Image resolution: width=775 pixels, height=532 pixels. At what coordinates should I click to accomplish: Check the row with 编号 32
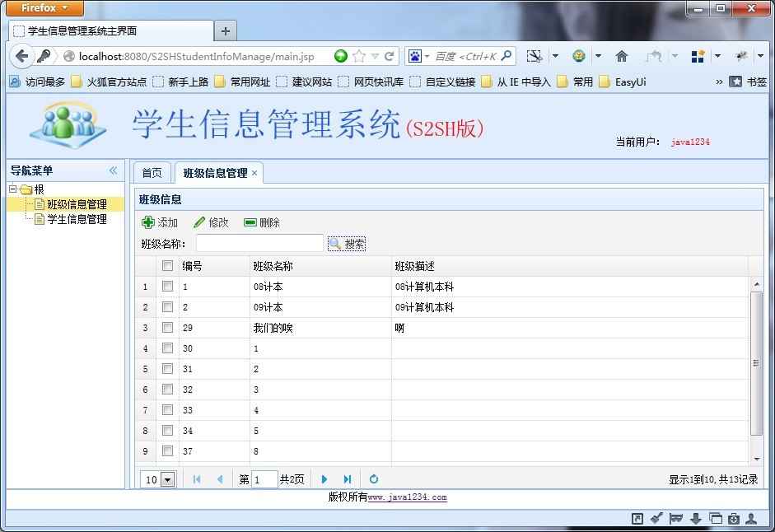(167, 389)
